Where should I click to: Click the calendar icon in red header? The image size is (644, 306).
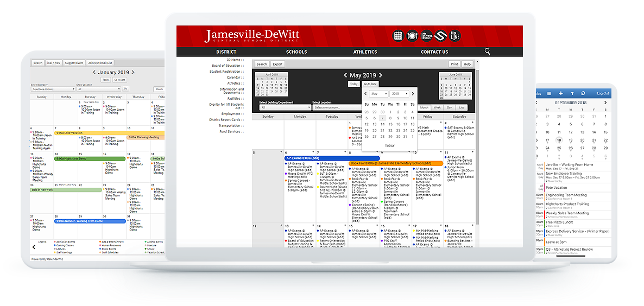(398, 36)
